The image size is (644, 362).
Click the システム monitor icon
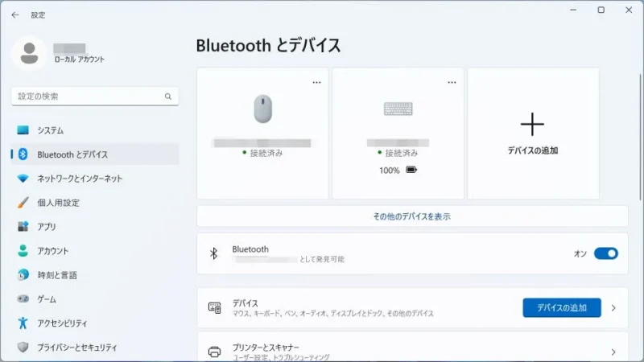pyautogui.click(x=23, y=130)
